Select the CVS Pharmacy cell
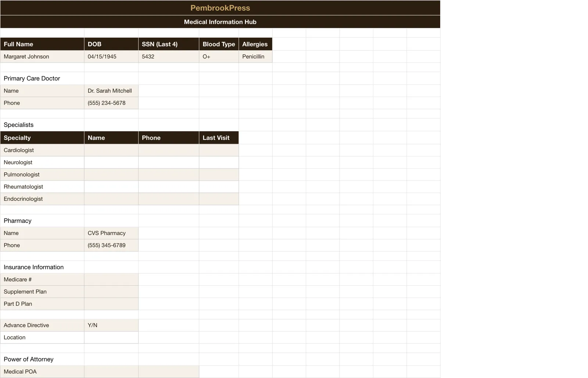588x378 pixels. (111, 233)
